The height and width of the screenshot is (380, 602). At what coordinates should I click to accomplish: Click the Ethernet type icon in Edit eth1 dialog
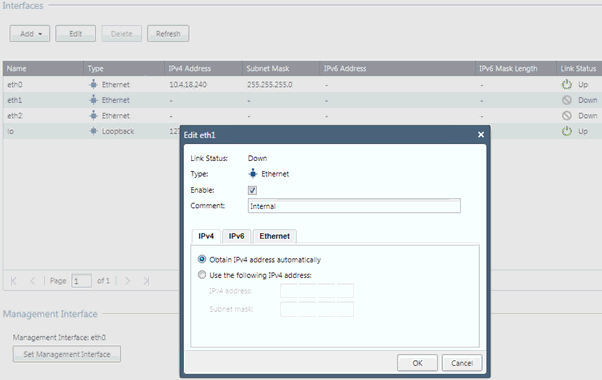coord(253,174)
